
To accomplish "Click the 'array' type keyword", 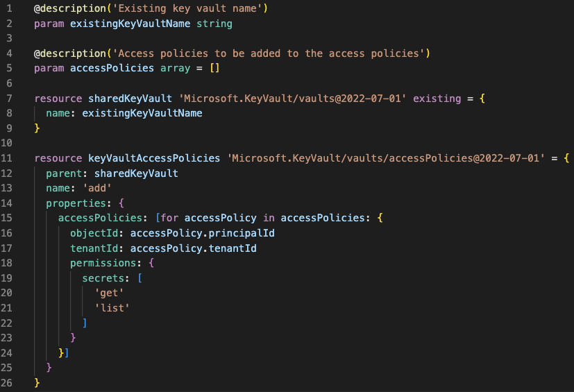I will point(175,68).
